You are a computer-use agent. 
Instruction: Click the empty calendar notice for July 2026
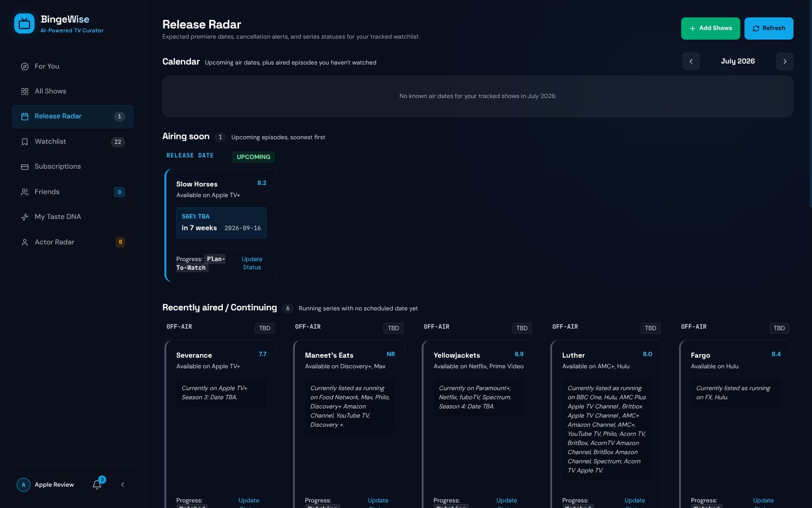[x=478, y=97]
